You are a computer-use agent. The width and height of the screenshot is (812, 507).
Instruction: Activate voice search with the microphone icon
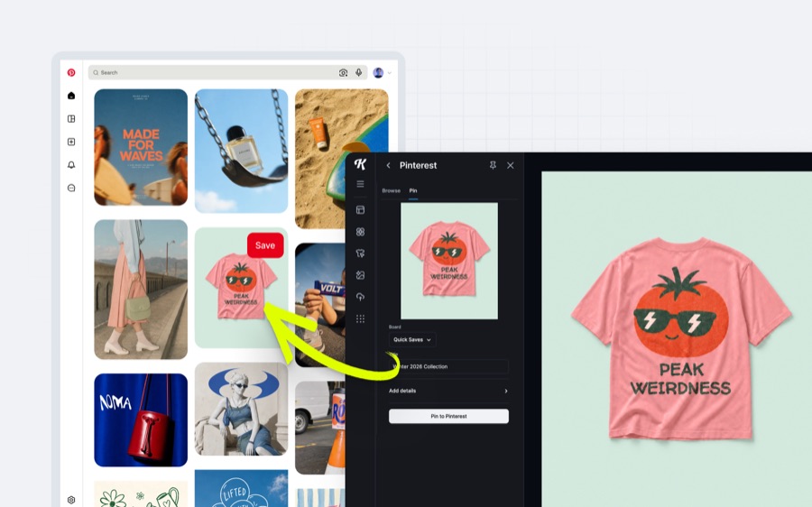tap(358, 72)
